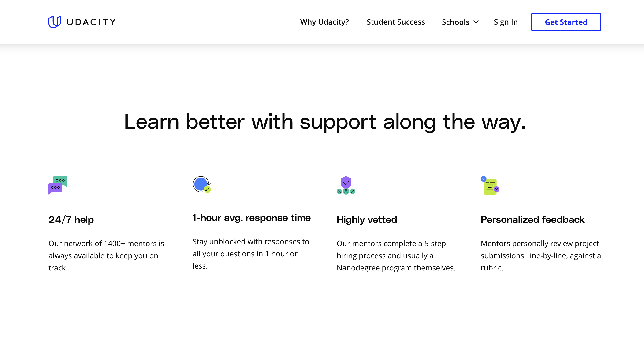Open the Schools menu
This screenshot has width=644, height=346.
click(455, 22)
